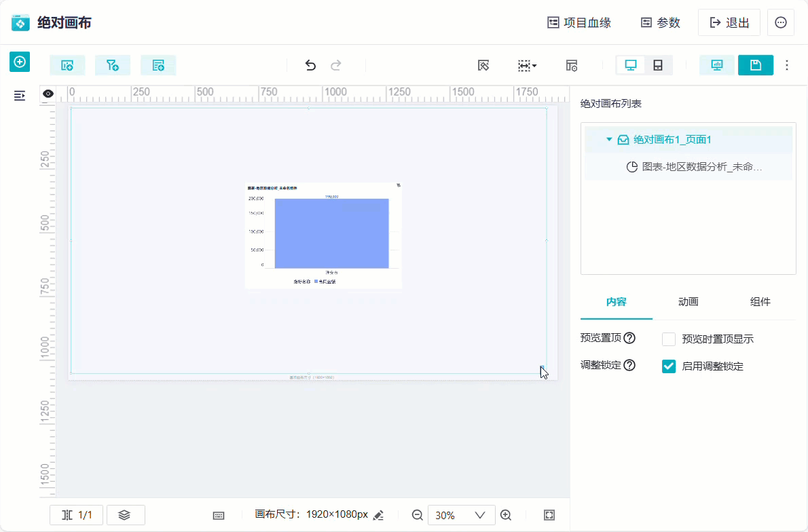
Task: Open the layers panel at the bottom
Action: pos(126,514)
